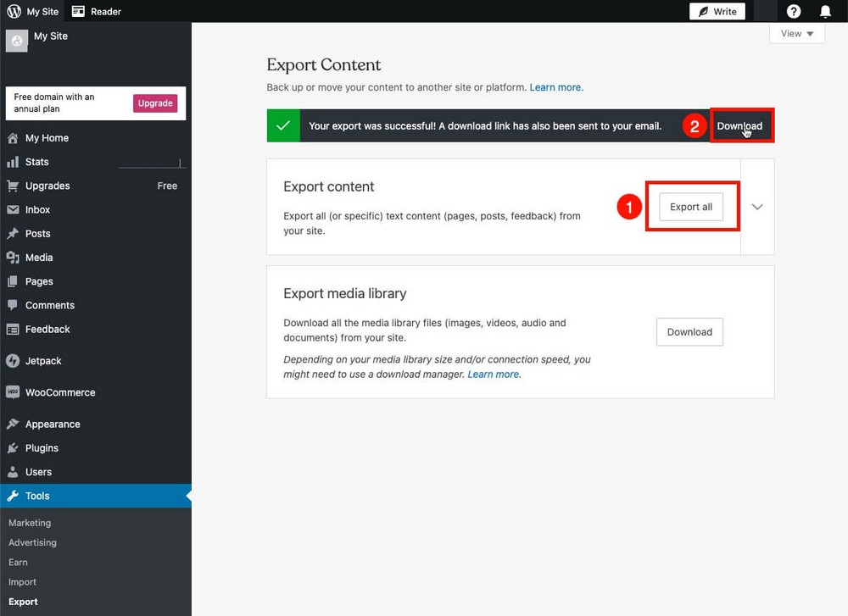The width and height of the screenshot is (848, 616).
Task: Open Jetpack menu item
Action: click(96, 360)
